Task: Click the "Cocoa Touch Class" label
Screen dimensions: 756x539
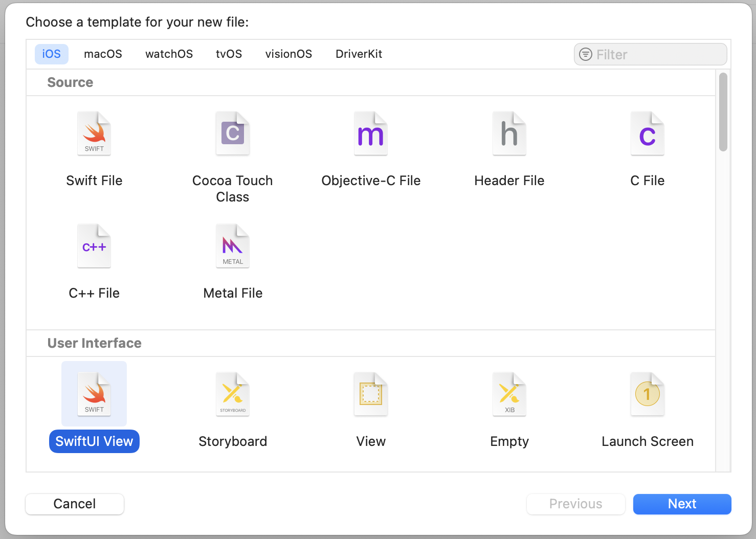Action: coord(233,189)
